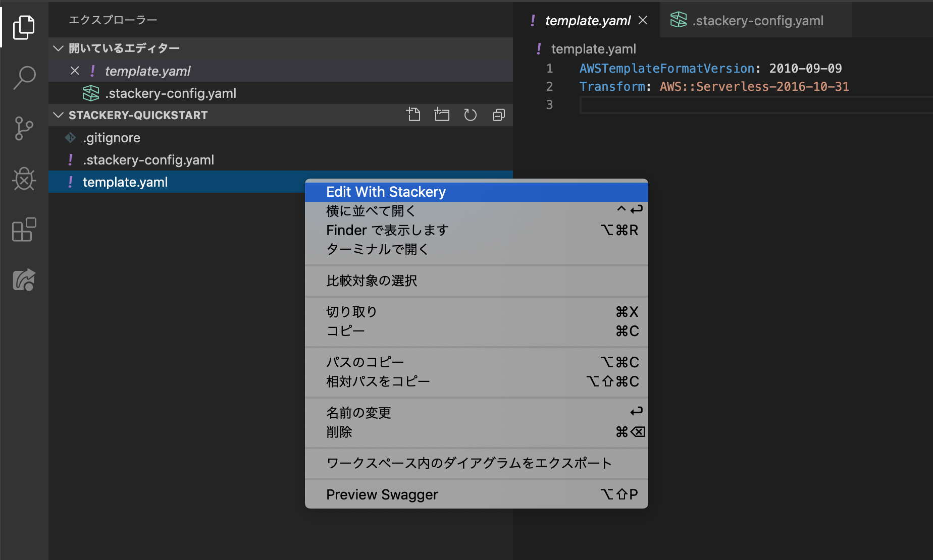Open .stackery-config.yaml in STACKERY-QUICKSTART tree

[x=281, y=159]
